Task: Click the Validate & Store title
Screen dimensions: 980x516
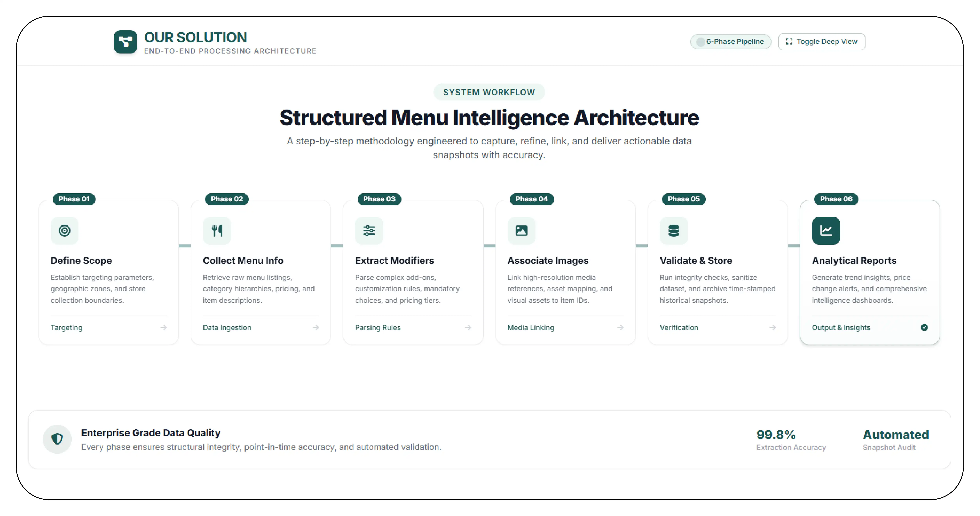Action: pyautogui.click(x=696, y=261)
